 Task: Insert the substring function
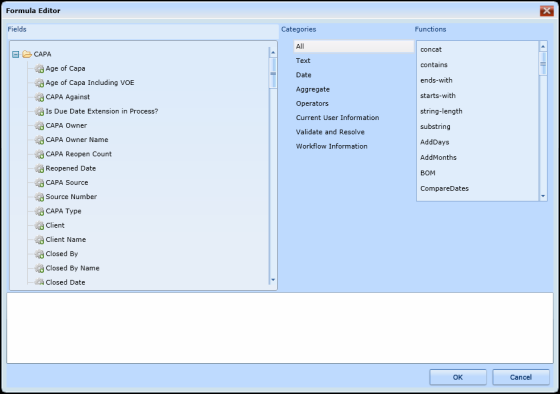click(x=435, y=127)
